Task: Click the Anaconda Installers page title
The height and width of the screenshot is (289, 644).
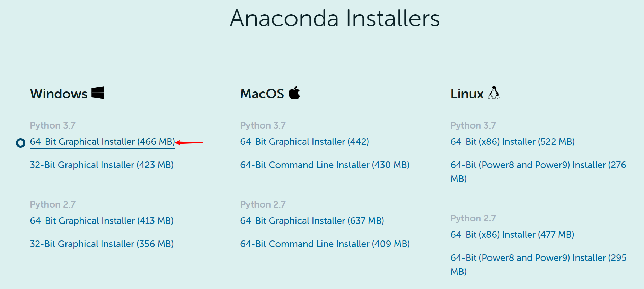Action: (x=335, y=18)
